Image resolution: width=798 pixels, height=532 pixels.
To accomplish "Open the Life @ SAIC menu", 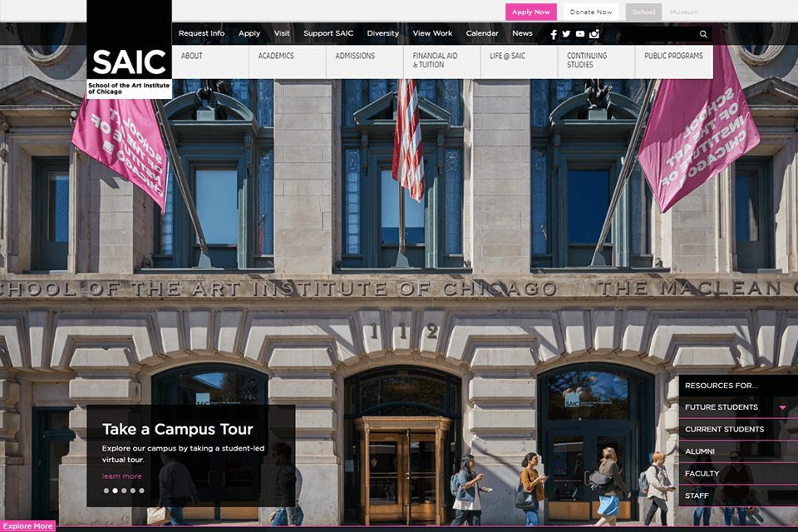I will tap(520, 62).
